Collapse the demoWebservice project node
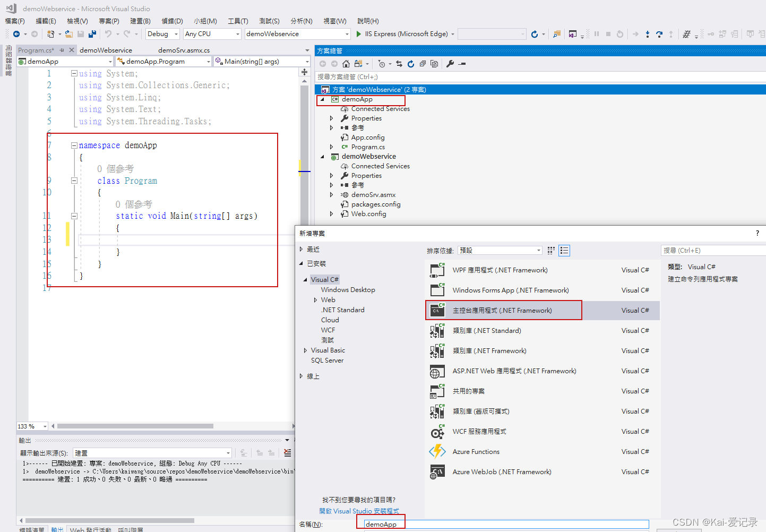The width and height of the screenshot is (766, 532). [322, 157]
